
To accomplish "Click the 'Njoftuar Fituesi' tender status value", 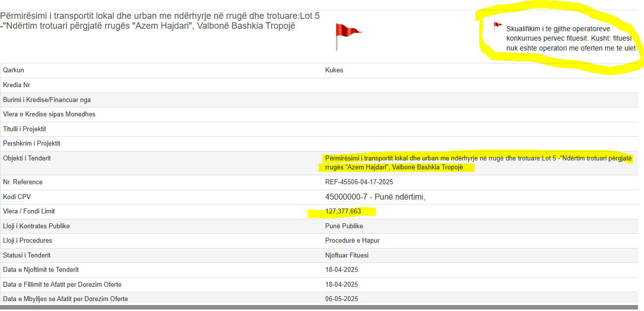I will [347, 256].
